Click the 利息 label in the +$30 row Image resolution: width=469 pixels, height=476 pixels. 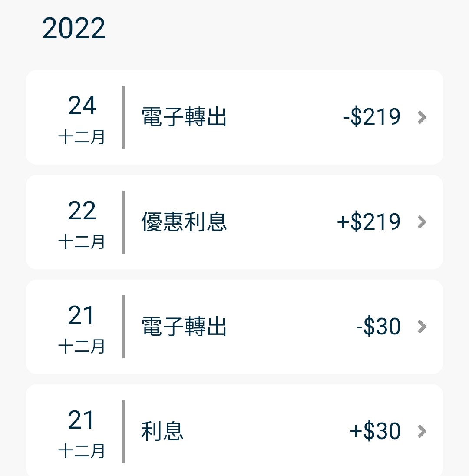162,431
